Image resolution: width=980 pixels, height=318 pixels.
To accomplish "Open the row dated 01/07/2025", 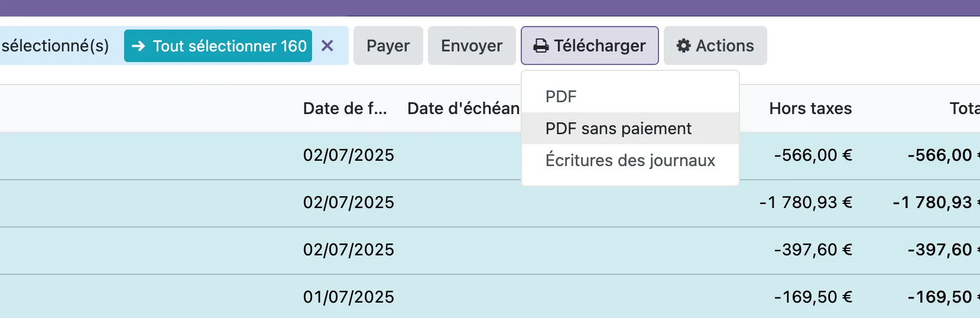I will 490,297.
